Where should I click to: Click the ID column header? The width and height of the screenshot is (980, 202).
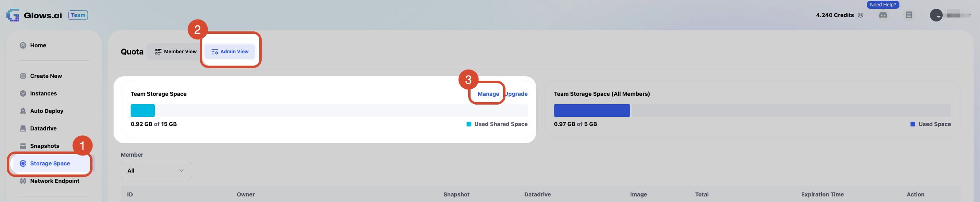click(x=130, y=194)
